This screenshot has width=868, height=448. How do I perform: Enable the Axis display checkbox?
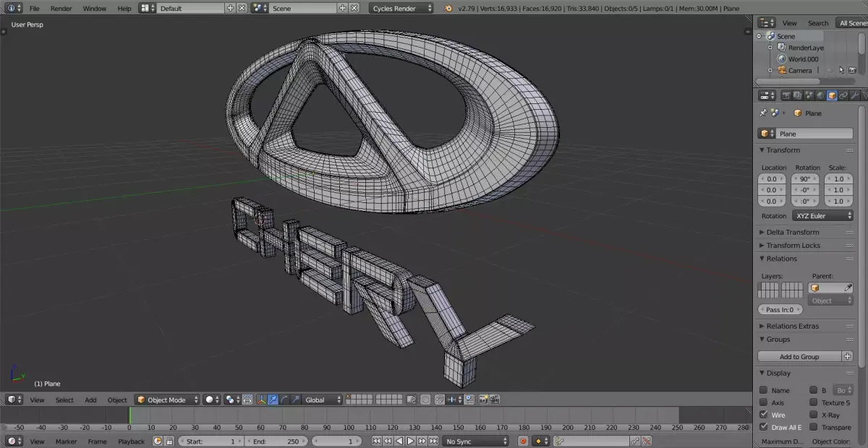click(763, 402)
